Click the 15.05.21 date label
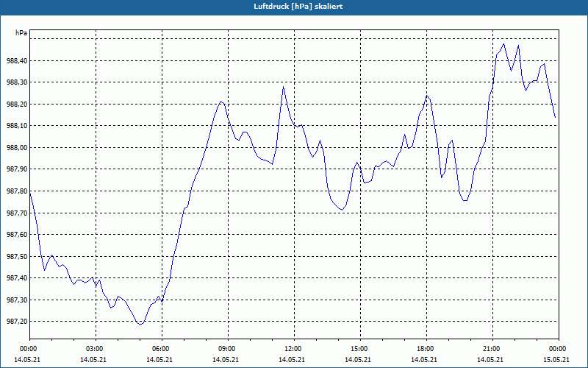The image size is (588, 368). (556, 359)
